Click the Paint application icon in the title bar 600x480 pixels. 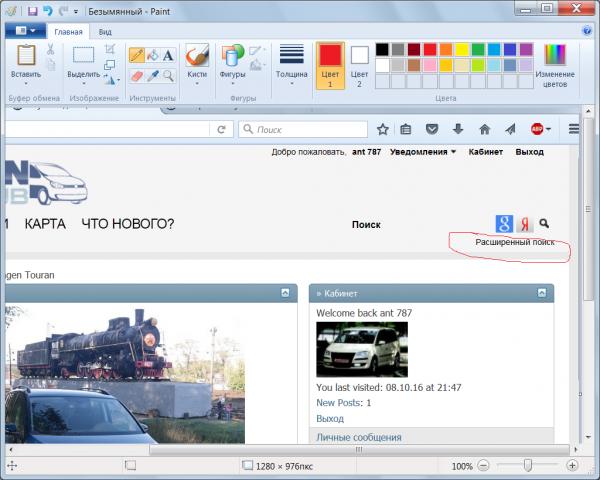tap(11, 11)
